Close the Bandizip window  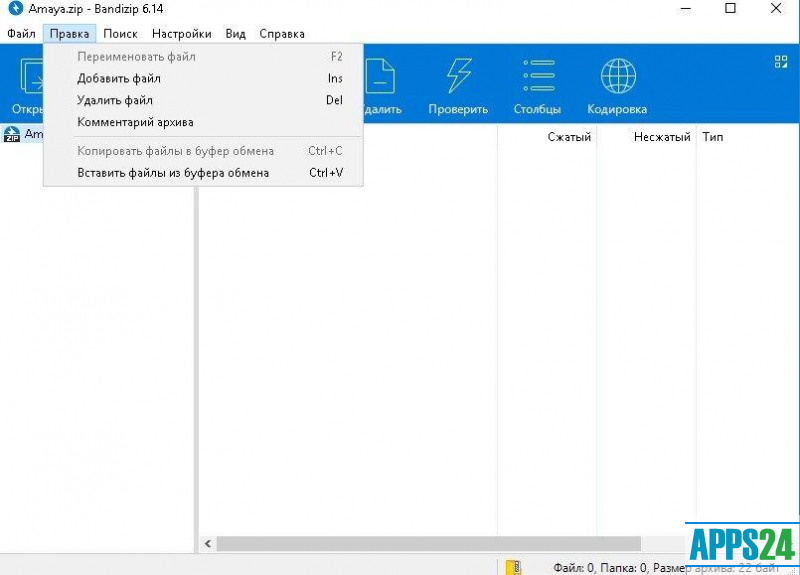pyautogui.click(x=776, y=9)
